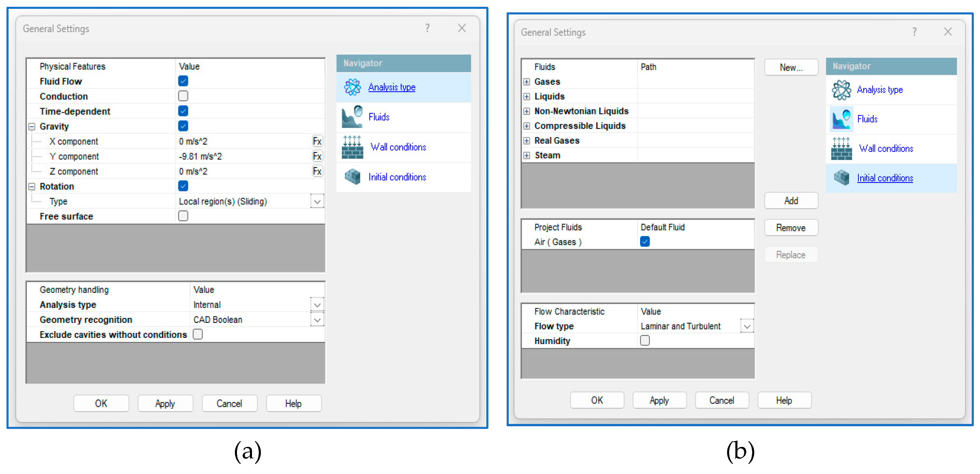Click the help question mark in left dialog
The height and width of the screenshot is (474, 980).
(427, 28)
